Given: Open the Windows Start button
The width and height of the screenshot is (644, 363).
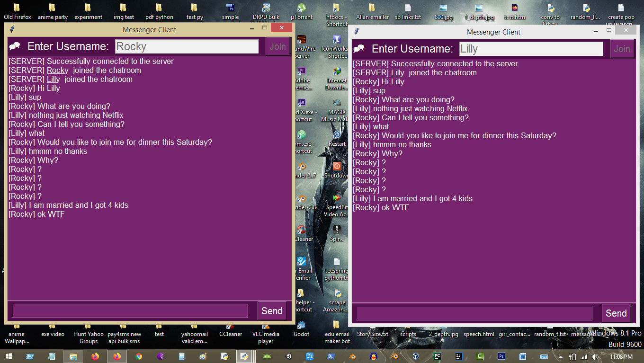Looking at the screenshot, I should (x=9, y=356).
